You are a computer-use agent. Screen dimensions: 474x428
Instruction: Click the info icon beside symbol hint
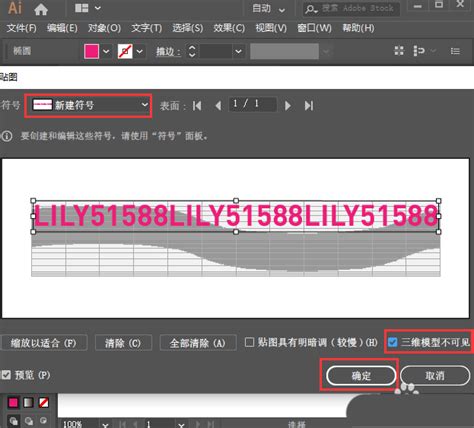tap(7, 136)
